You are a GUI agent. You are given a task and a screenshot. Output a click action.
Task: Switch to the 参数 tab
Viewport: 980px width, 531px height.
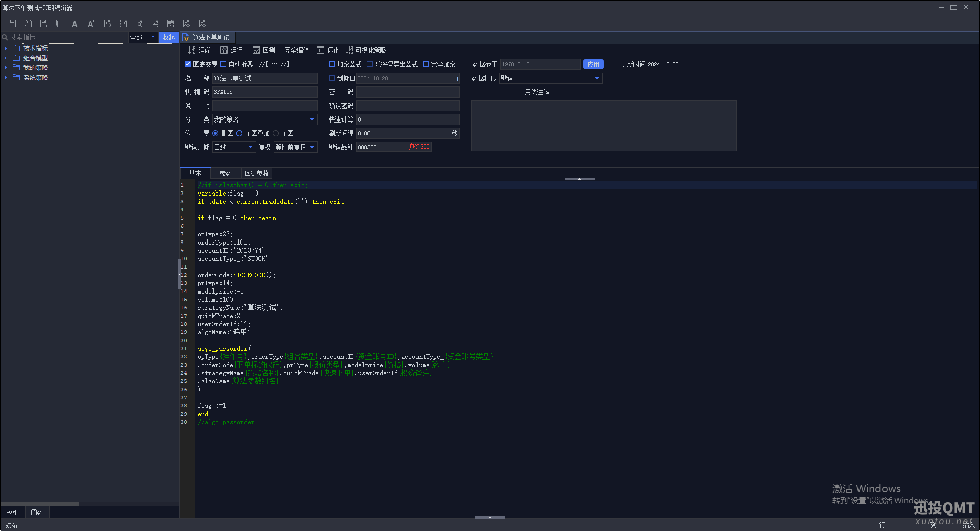[226, 173]
